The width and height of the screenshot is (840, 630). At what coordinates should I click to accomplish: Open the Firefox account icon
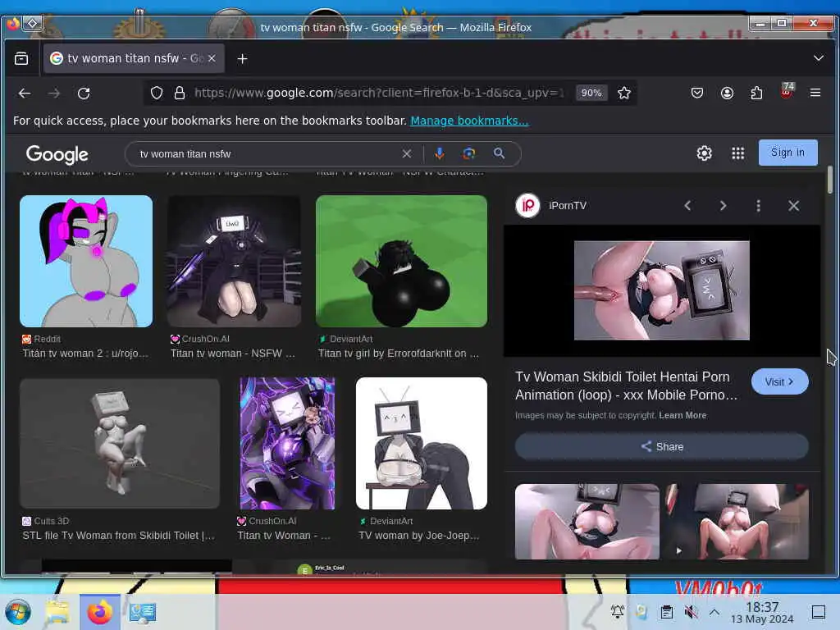(x=727, y=93)
